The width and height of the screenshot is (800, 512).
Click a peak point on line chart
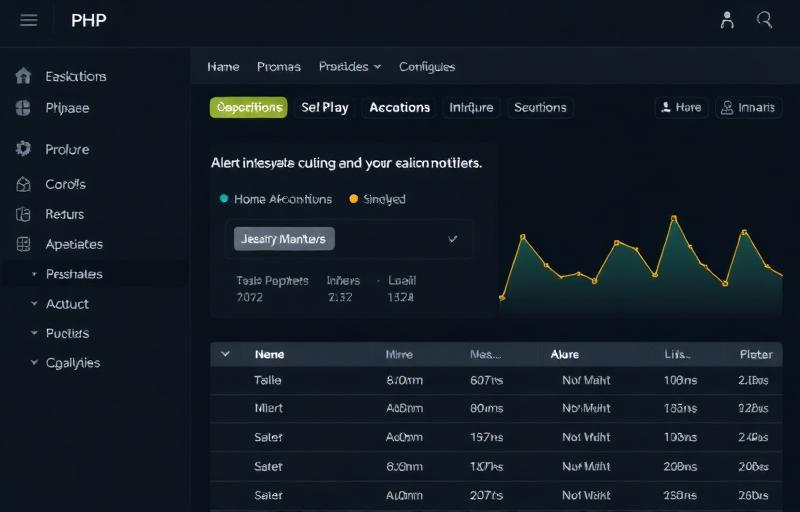[673, 216]
